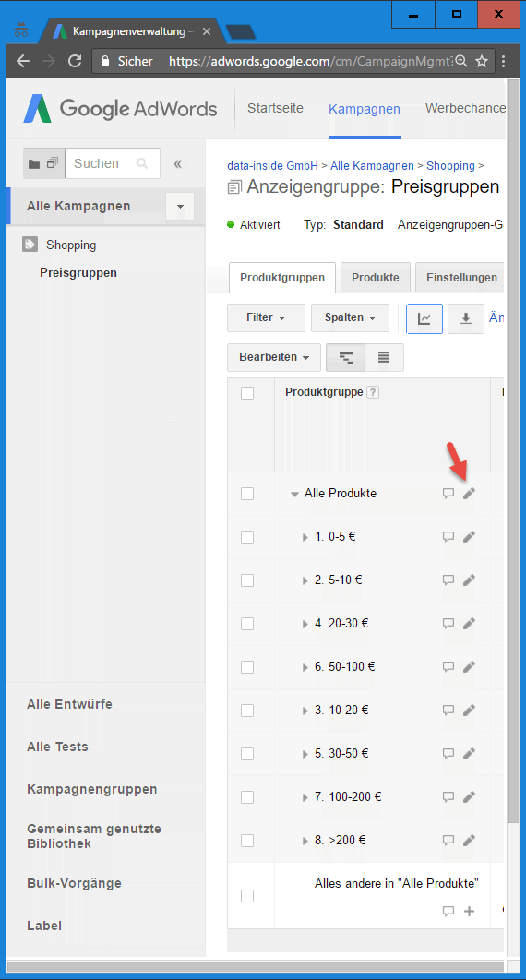Image resolution: width=526 pixels, height=980 pixels.
Task: Click pencil icon for 5. 30-50 €
Action: pyautogui.click(x=469, y=754)
